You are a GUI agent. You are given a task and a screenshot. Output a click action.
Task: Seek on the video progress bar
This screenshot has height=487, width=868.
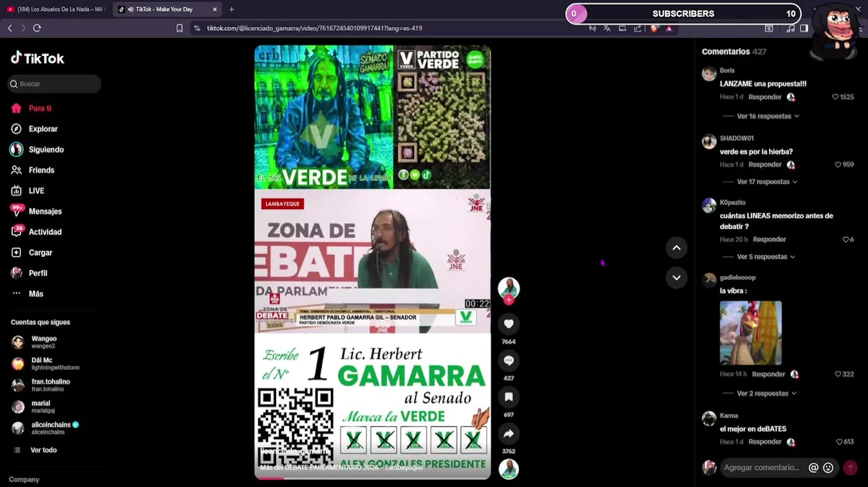click(x=372, y=478)
